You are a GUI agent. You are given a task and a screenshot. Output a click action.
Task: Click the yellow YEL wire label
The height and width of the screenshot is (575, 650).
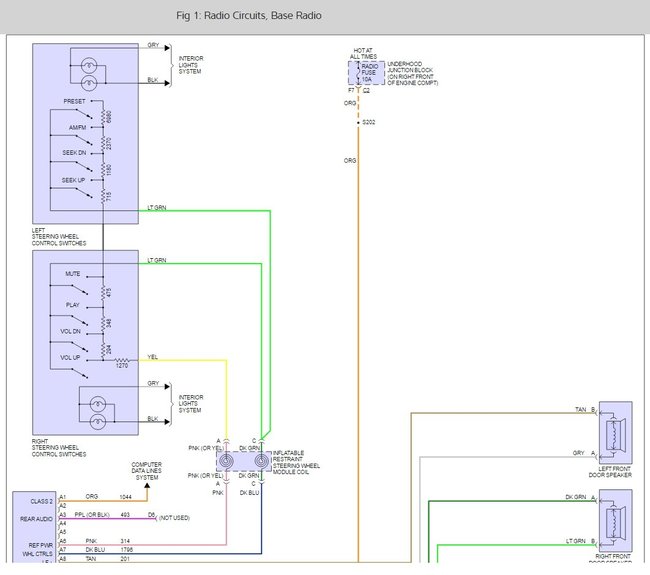152,355
